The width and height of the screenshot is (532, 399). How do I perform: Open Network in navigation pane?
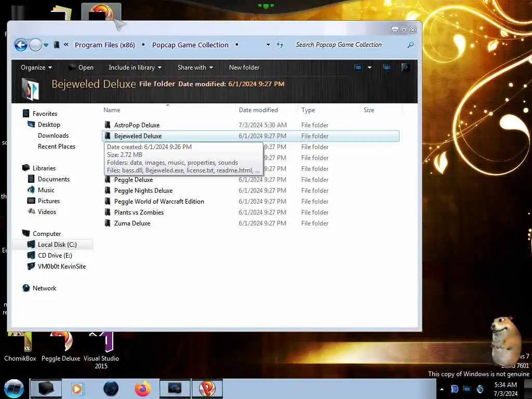coord(44,288)
